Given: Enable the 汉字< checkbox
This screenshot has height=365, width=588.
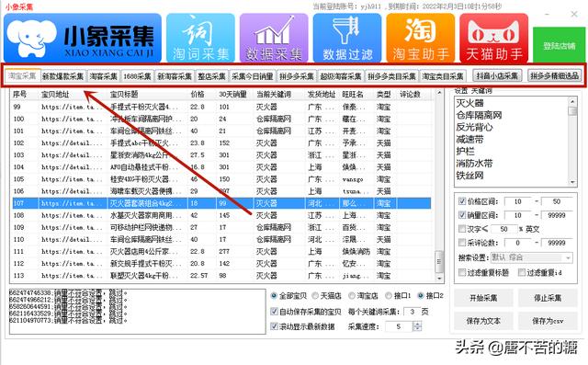Looking at the screenshot, I should tap(462, 228).
